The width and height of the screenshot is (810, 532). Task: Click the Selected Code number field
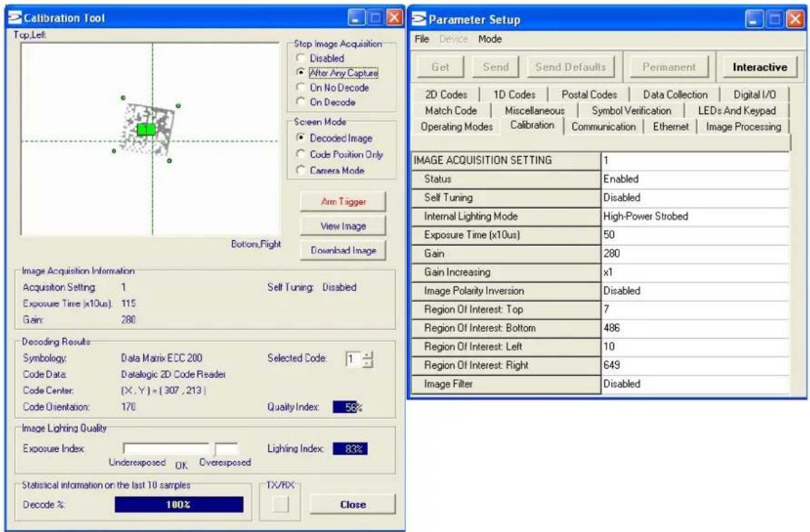tap(354, 359)
